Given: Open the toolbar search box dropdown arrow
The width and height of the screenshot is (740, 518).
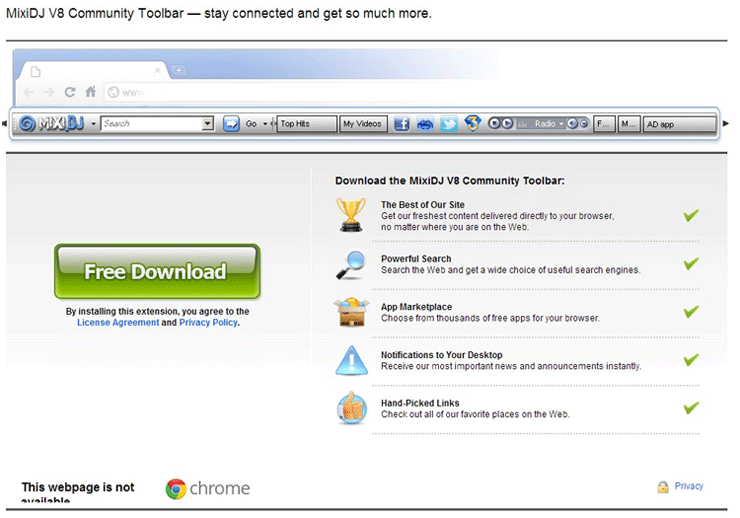Looking at the screenshot, I should [x=208, y=124].
